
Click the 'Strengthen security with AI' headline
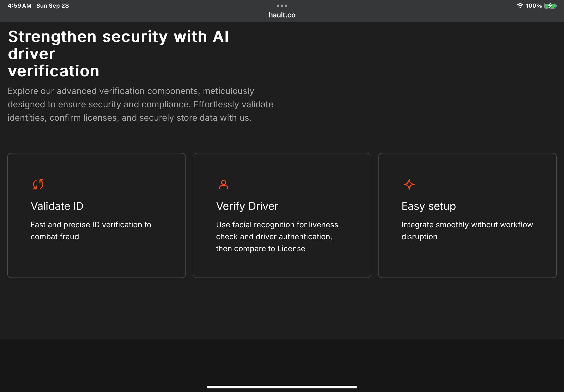[118, 54]
